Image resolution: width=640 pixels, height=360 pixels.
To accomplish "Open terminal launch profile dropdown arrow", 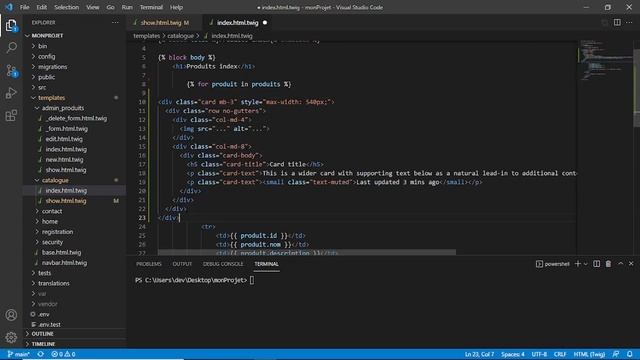I will pyautogui.click(x=585, y=264).
